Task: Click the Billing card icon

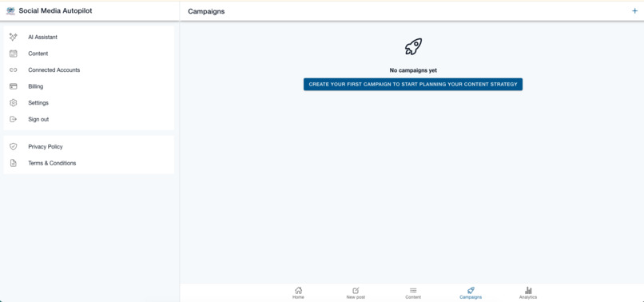Action: coord(13,86)
